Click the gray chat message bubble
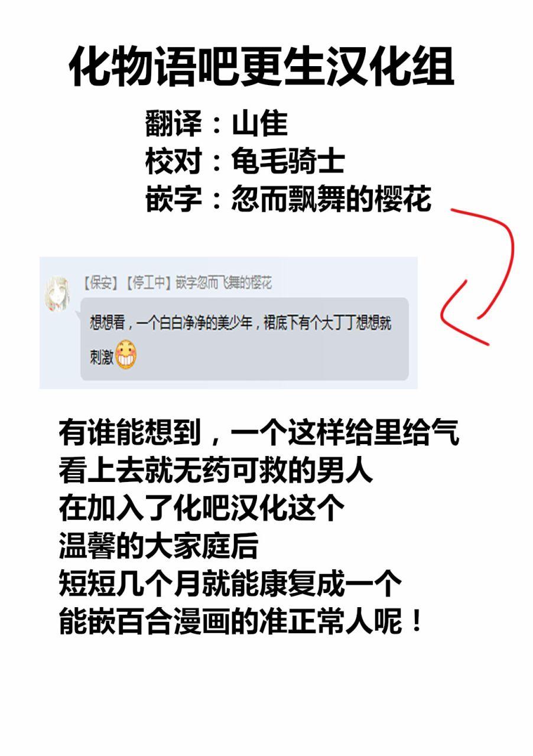This screenshot has width=533, height=756. tap(245, 338)
